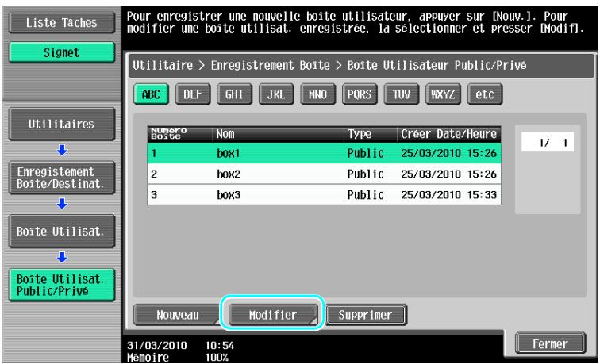This screenshot has height=364, width=600.
Task: Switch to the TUV index tab
Action: [402, 94]
